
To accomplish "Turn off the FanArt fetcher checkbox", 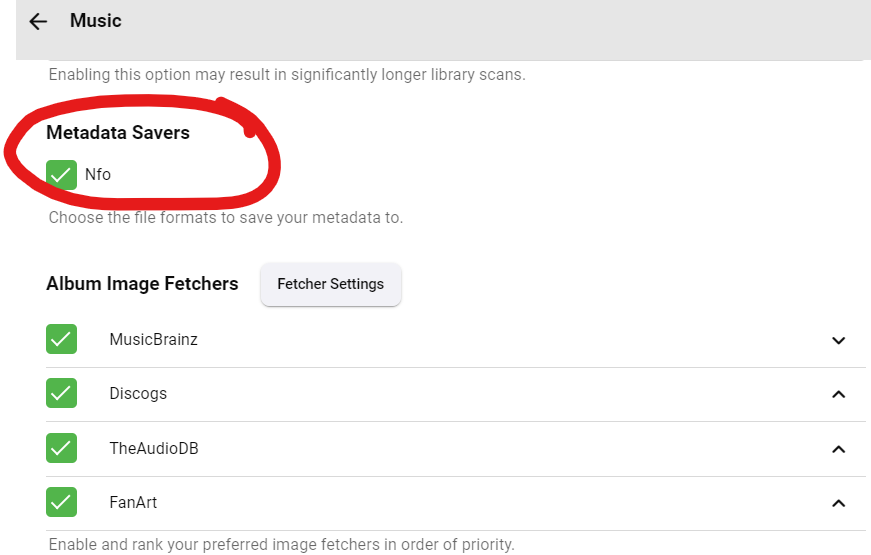I will 62,502.
